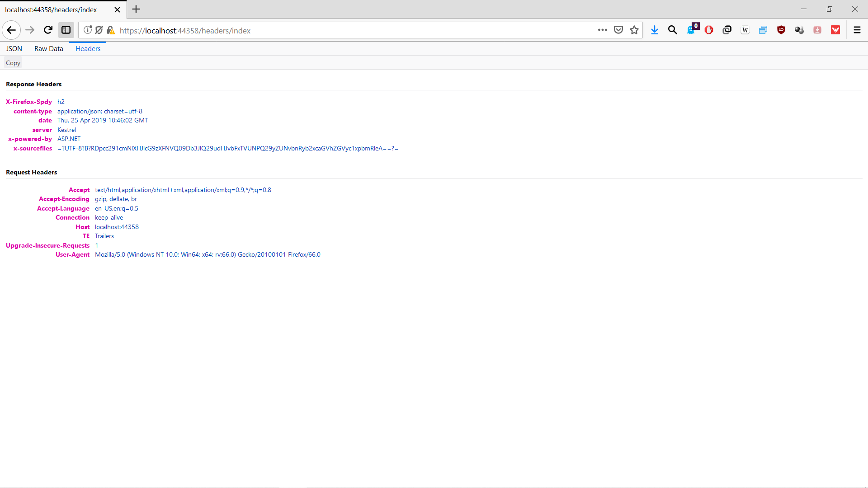Switch to the JSON tab

(14, 49)
